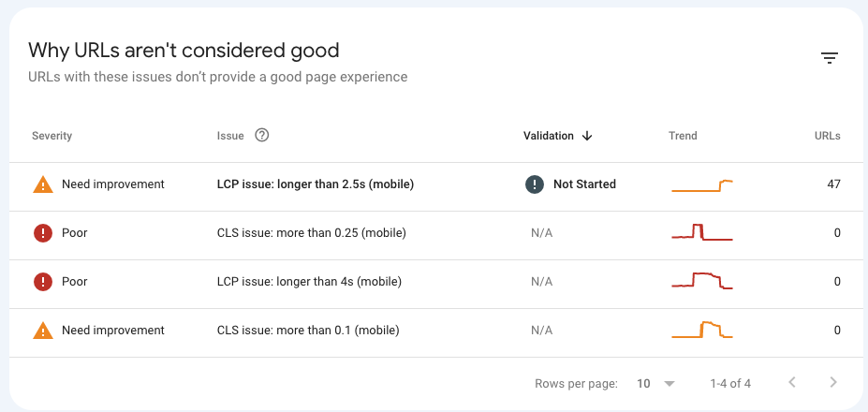Sort by the Validation column header
The height and width of the screenshot is (412, 868).
pyautogui.click(x=548, y=136)
